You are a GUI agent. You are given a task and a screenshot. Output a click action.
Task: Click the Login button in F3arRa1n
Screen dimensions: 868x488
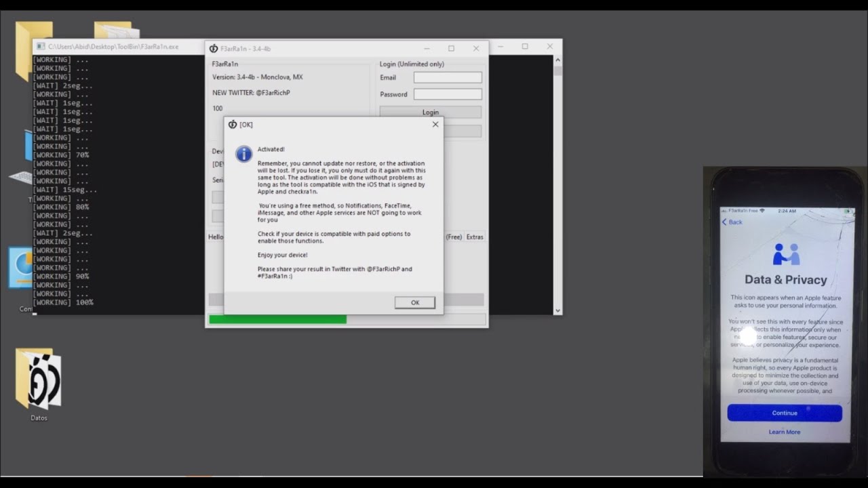pos(431,112)
